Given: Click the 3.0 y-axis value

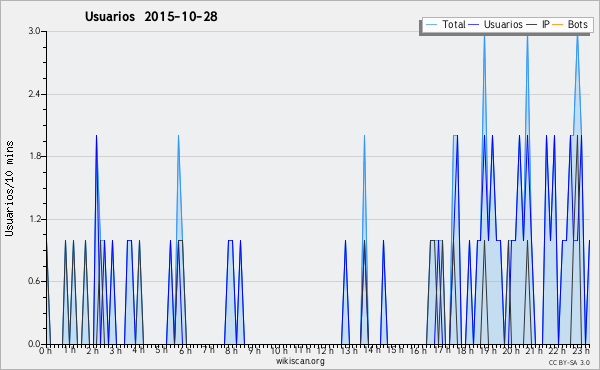Looking at the screenshot, I should tap(34, 31).
